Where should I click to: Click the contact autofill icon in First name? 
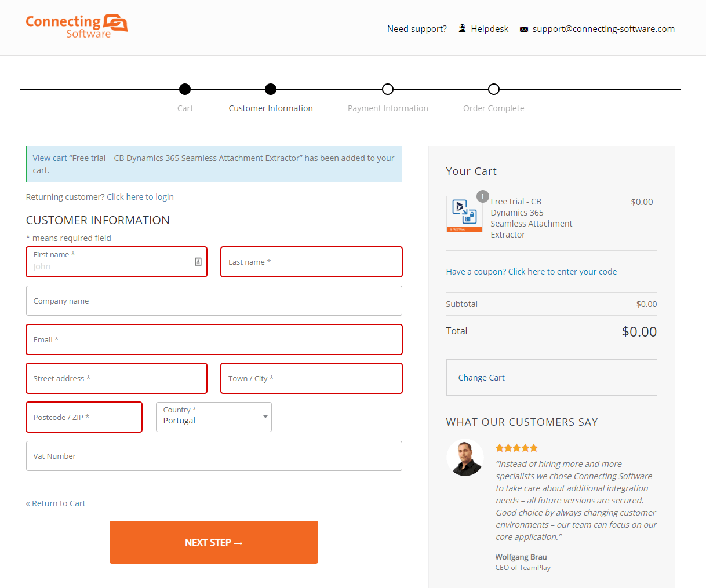coord(198,262)
